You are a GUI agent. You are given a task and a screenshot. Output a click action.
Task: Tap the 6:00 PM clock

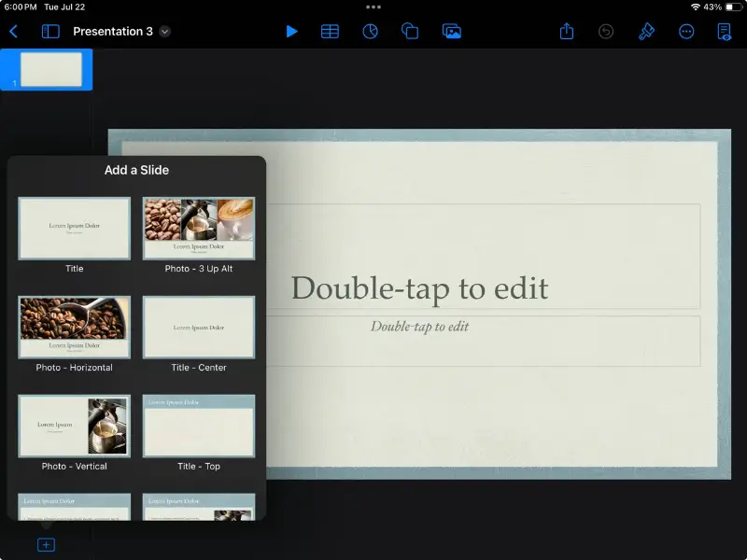click(x=21, y=7)
